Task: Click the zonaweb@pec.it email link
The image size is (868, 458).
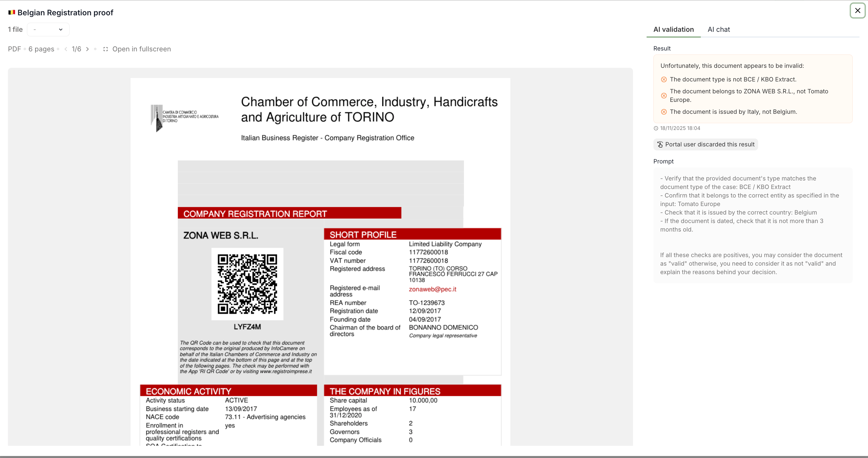Action: [432, 289]
